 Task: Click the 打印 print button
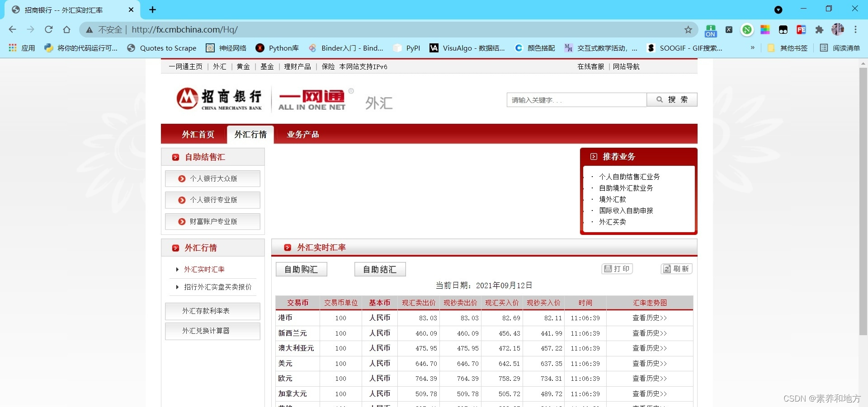pos(617,269)
